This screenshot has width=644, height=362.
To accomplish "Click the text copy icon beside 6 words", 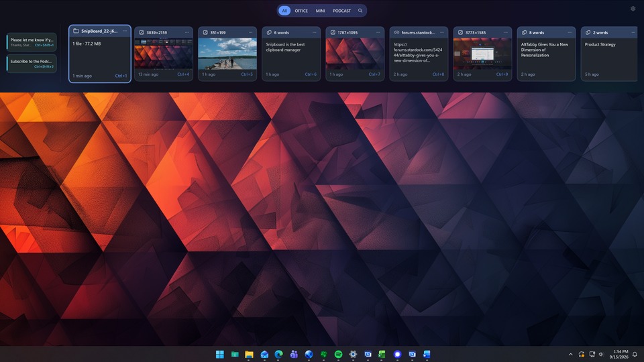I will pyautogui.click(x=269, y=32).
